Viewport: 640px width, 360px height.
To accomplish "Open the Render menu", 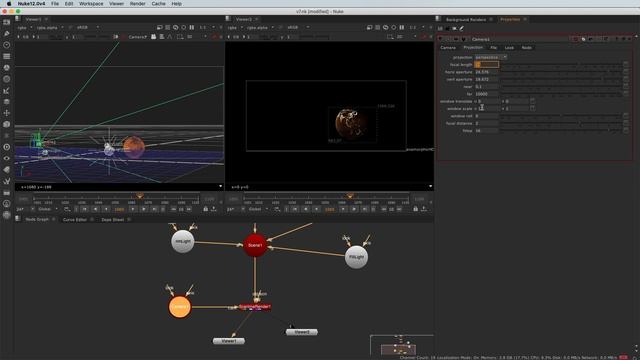I will pyautogui.click(x=138, y=4).
